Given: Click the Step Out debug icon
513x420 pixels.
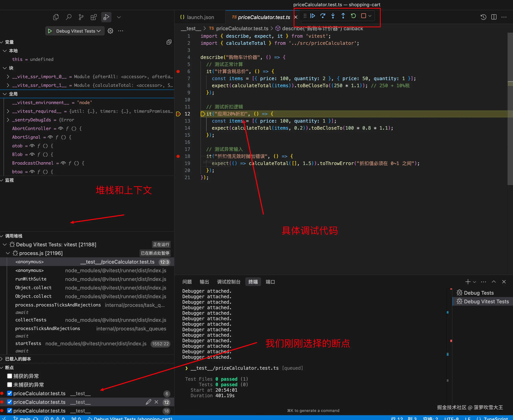Looking at the screenshot, I should [x=343, y=16].
